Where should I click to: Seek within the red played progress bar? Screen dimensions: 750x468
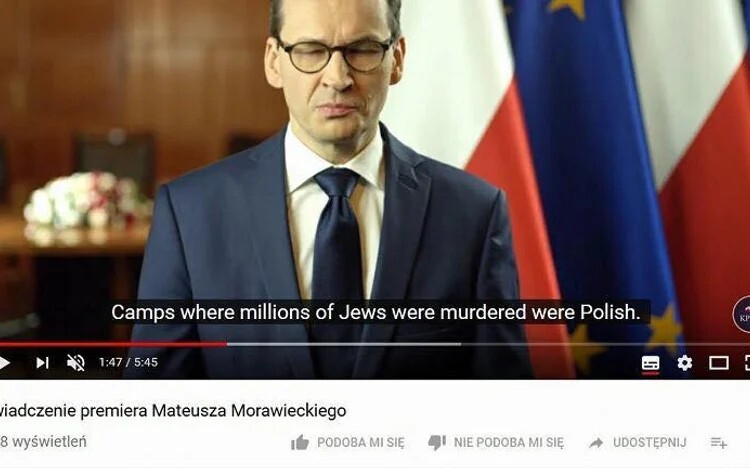click(113, 344)
